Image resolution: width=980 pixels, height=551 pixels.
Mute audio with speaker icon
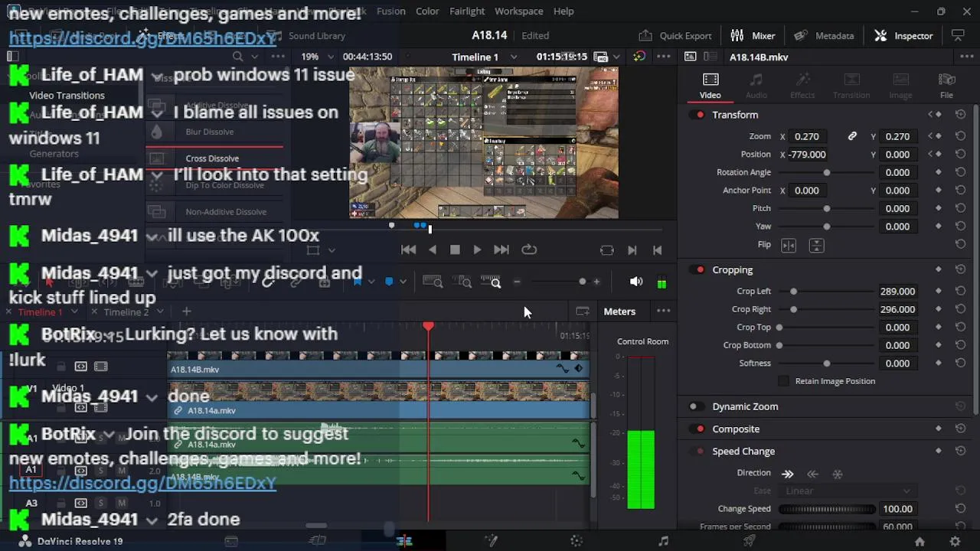(636, 282)
